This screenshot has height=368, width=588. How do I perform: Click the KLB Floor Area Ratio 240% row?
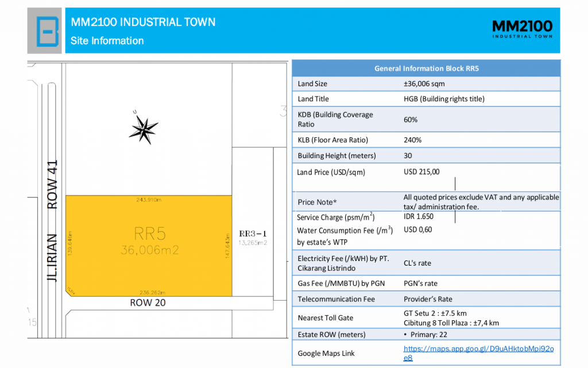pos(427,140)
